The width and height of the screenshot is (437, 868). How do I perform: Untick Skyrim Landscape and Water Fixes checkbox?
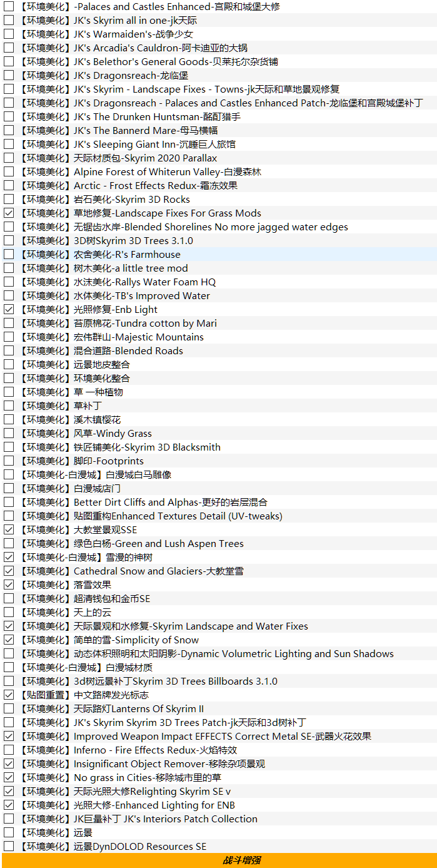(9, 626)
